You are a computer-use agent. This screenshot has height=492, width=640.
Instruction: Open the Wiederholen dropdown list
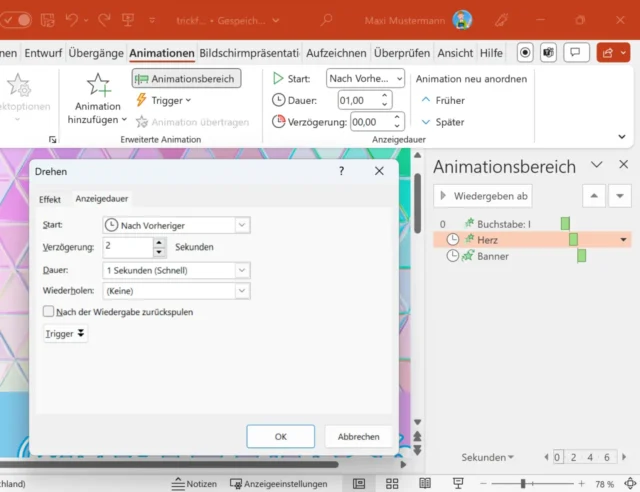(242, 290)
